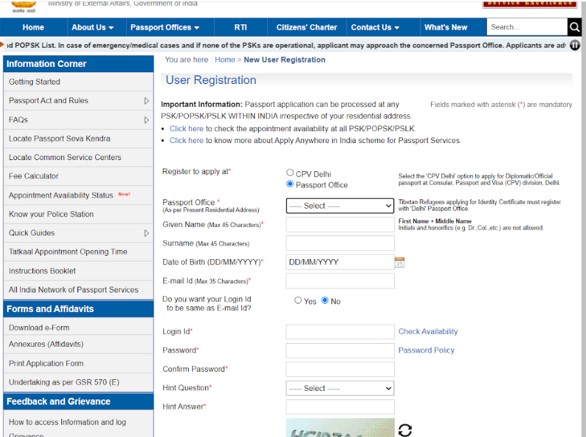586x437 pixels.
Task: Open the Hint Question select dropdown
Action: coord(340,388)
